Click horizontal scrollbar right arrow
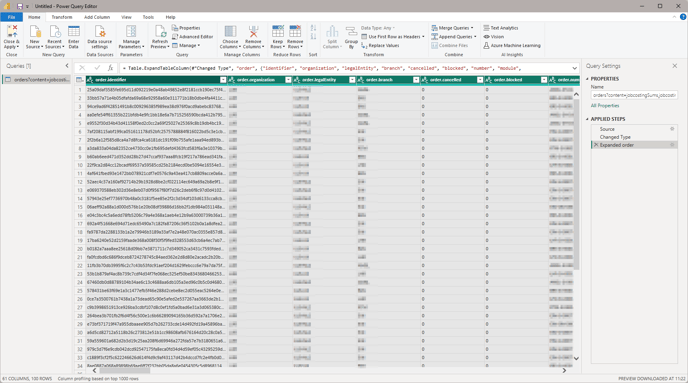The width and height of the screenshot is (688, 383). (x=564, y=371)
